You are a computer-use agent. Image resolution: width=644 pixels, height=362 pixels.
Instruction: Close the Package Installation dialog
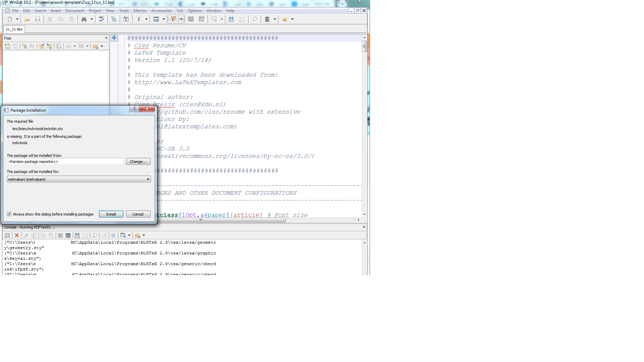coord(147,109)
